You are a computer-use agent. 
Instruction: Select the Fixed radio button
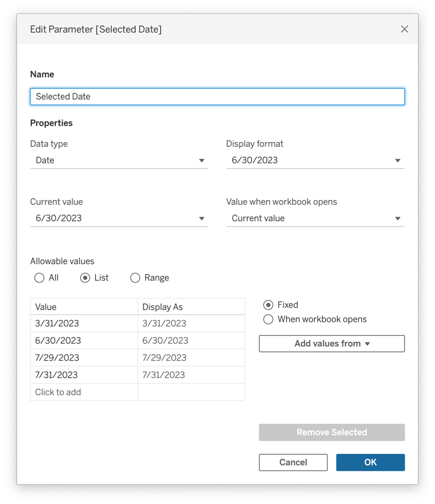point(268,304)
